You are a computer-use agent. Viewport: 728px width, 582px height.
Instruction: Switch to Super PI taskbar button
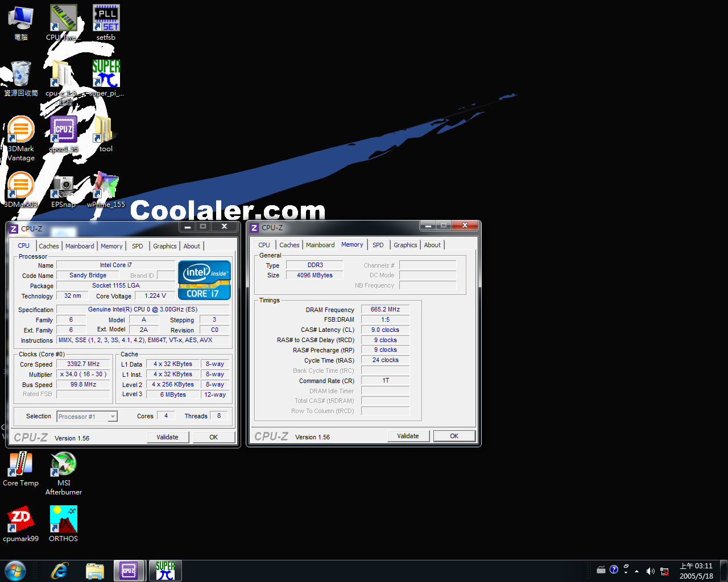pos(166,571)
